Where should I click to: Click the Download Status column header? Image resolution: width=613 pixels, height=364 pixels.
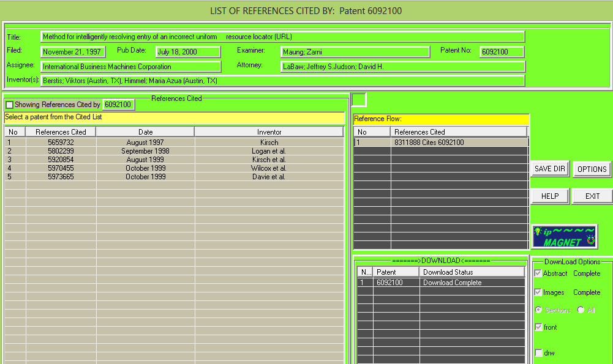472,272
